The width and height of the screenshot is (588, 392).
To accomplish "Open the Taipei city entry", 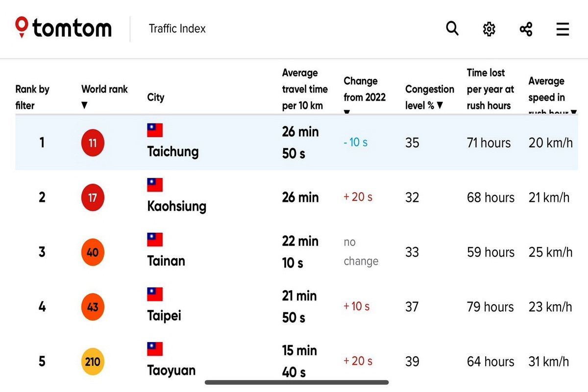I will 164,315.
